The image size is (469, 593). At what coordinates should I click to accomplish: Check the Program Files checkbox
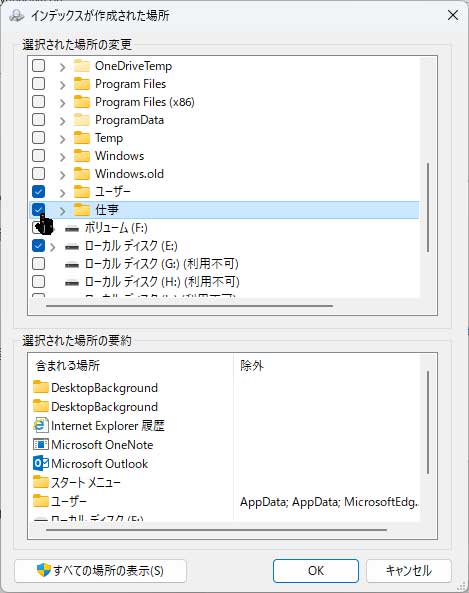39,84
